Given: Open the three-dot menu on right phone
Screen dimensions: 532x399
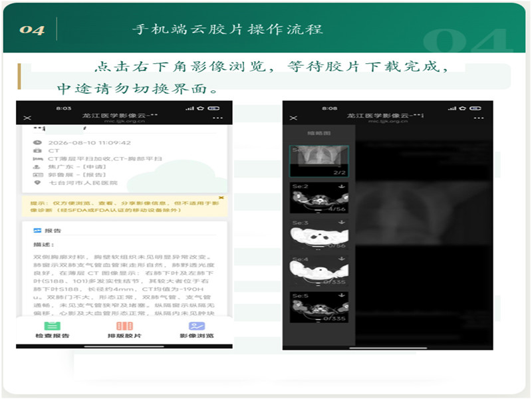Looking at the screenshot, I should click(x=478, y=118).
